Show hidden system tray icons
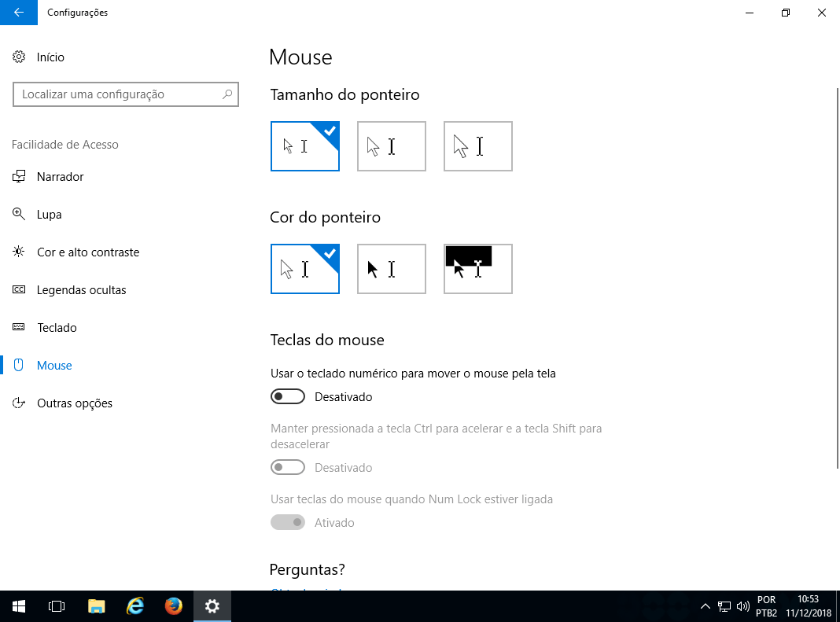The width and height of the screenshot is (840, 622). pos(705,606)
